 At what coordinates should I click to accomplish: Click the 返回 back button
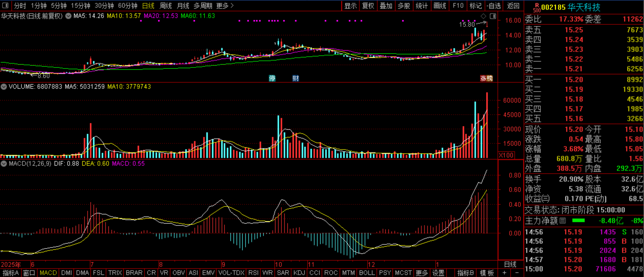pyautogui.click(x=513, y=6)
